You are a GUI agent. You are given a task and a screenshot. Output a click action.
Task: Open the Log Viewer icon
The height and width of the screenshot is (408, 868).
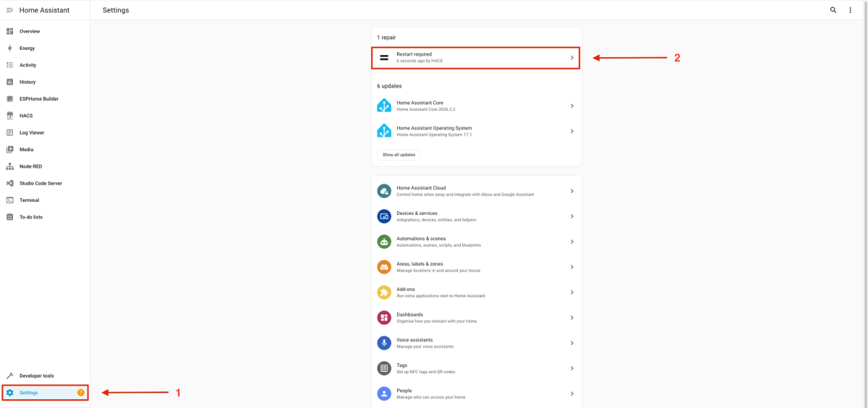tap(10, 132)
